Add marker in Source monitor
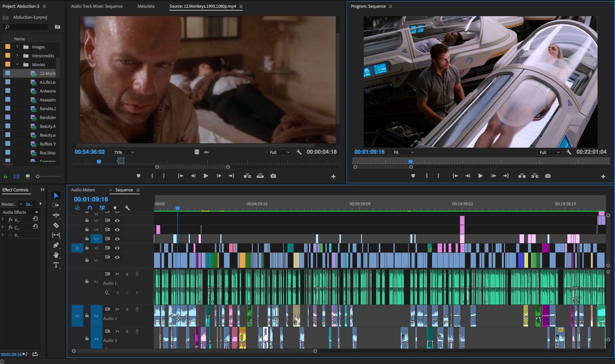The width and height of the screenshot is (615, 364). pos(138,176)
